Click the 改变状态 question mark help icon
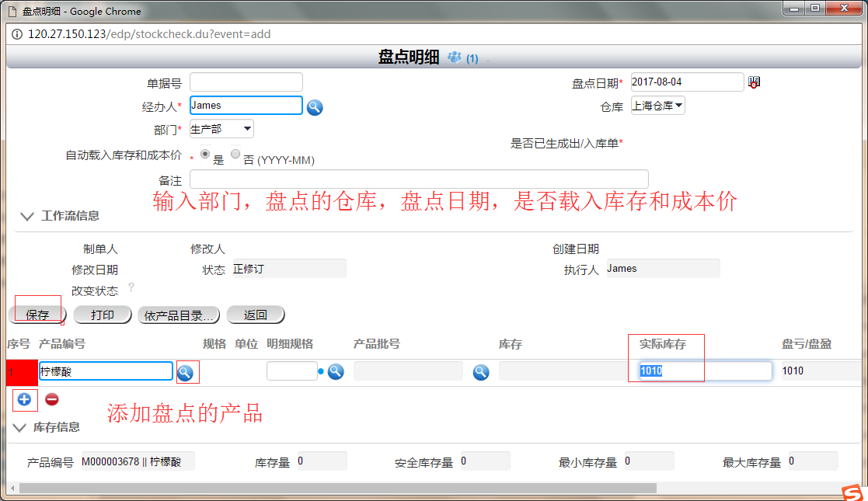This screenshot has height=501, width=868. pyautogui.click(x=131, y=287)
